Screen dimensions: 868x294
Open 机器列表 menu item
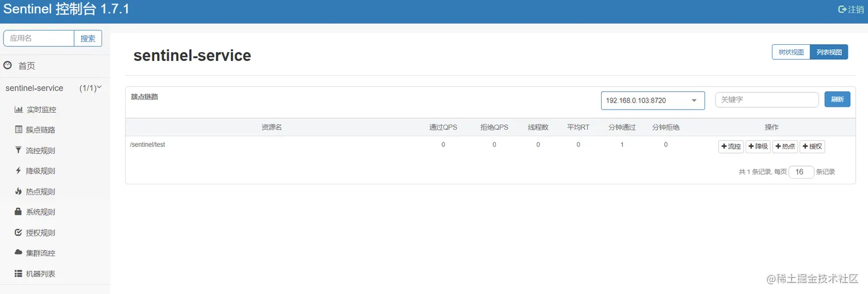[40, 274]
